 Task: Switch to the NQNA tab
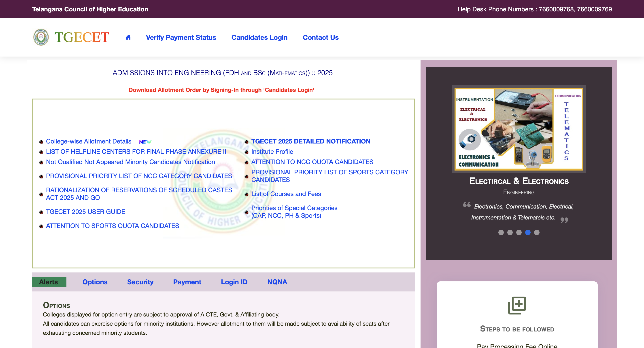(x=277, y=282)
